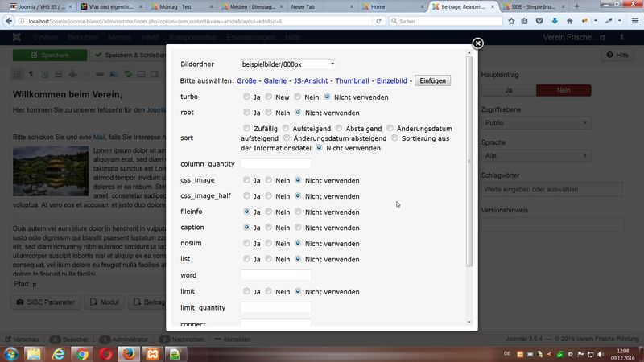
Task: Click the Größe link
Action: [x=246, y=81]
